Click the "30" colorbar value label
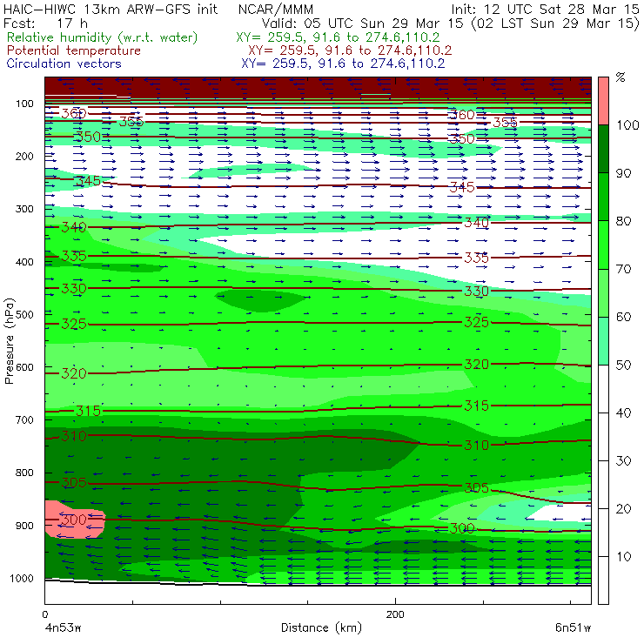The height and width of the screenshot is (644, 644). coord(623,461)
